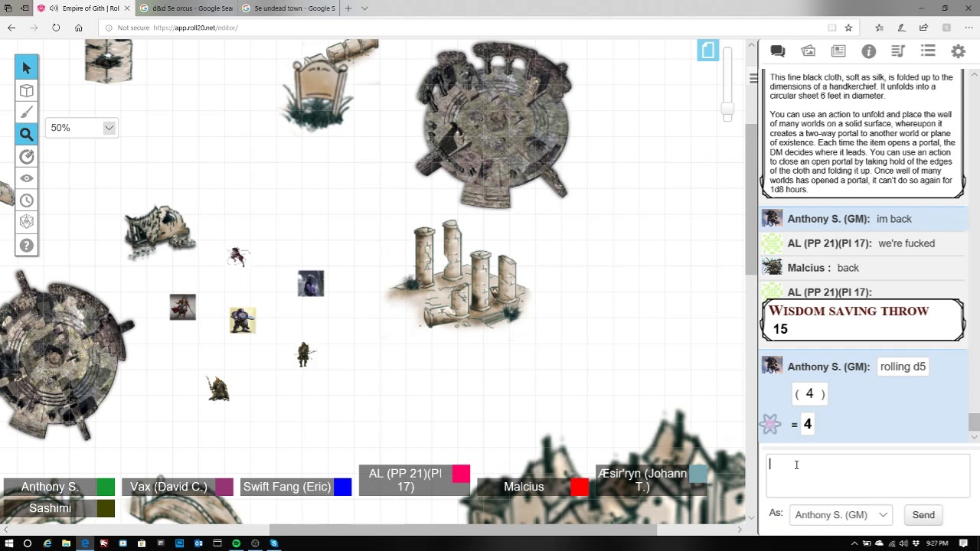This screenshot has height=551, width=980.
Task: Open the 'As: Anthony S. (GM)' speaker dropdown
Action: coord(841,515)
